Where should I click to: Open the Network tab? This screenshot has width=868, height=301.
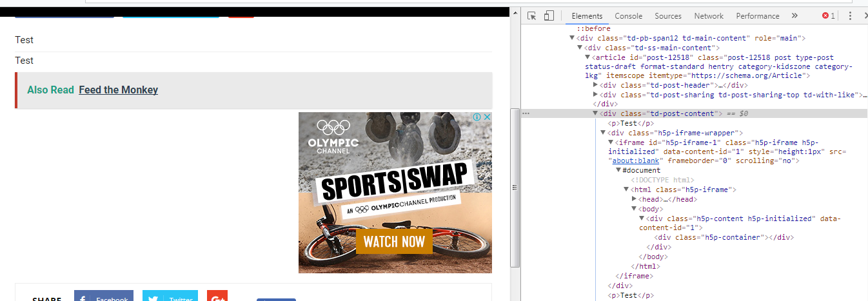[709, 16]
